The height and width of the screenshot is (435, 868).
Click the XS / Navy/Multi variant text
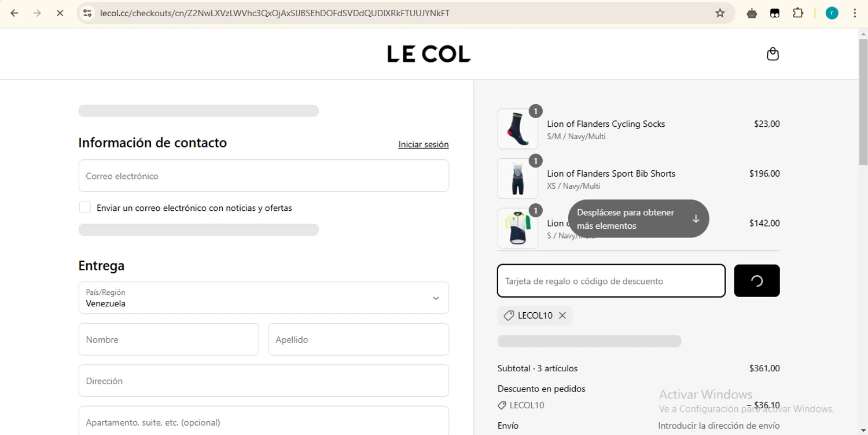(x=573, y=186)
